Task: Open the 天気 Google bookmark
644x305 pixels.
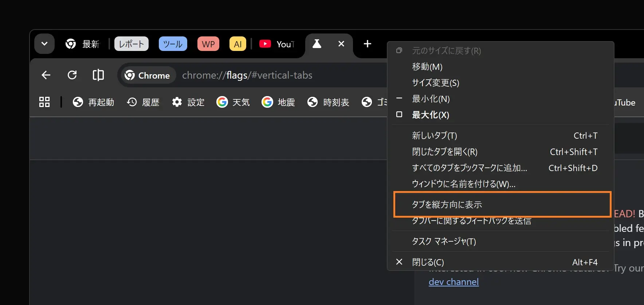Action: coord(233,102)
